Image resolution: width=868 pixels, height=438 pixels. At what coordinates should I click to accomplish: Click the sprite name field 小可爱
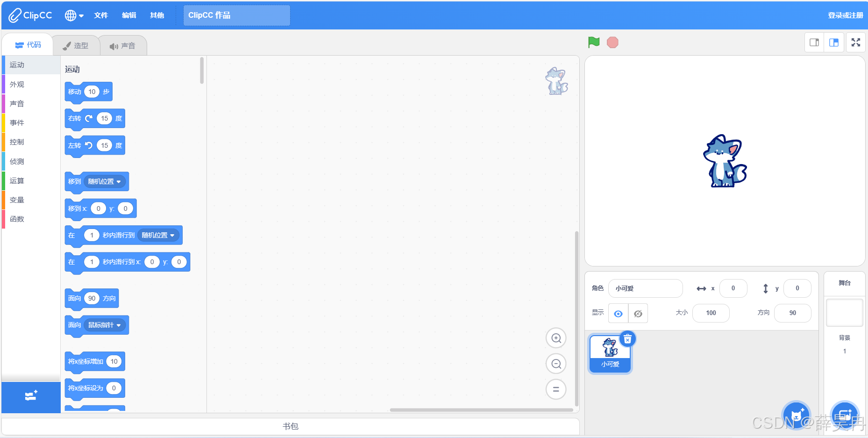646,288
